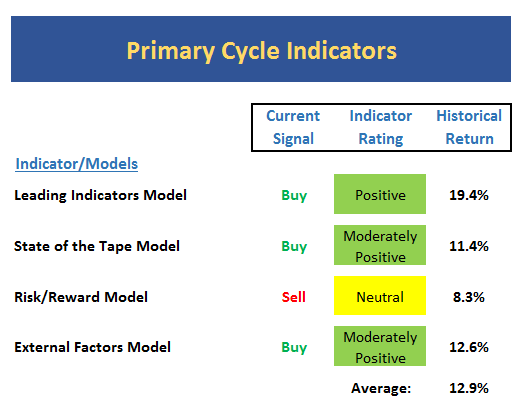Click Buy signal for State of the Tape

click(x=294, y=247)
